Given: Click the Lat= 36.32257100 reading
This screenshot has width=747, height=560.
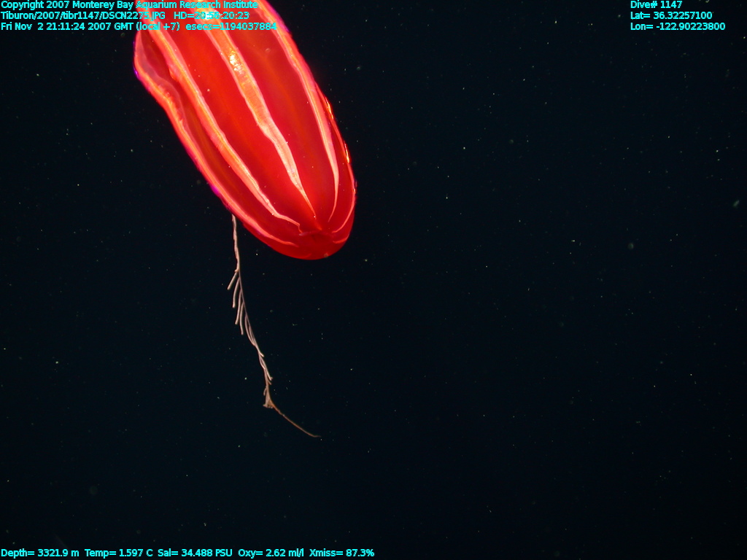Looking at the screenshot, I should (x=670, y=15).
